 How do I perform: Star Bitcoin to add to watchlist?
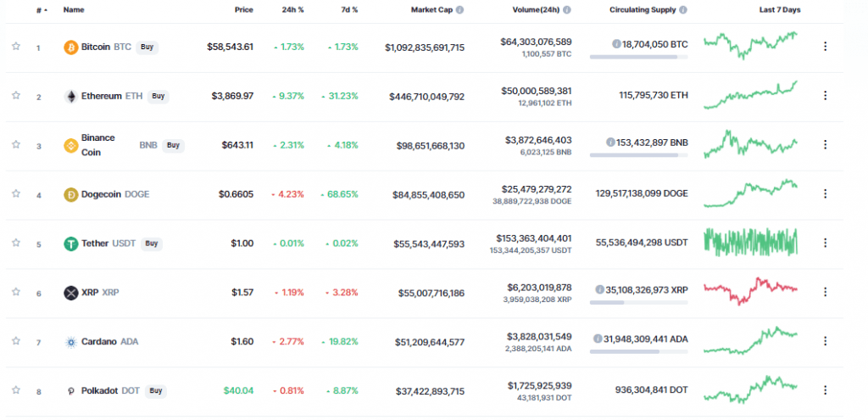point(15,47)
